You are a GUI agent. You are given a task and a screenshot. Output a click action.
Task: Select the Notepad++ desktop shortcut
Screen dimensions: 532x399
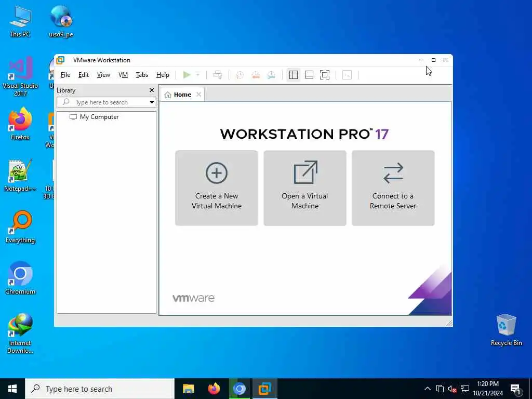pos(20,176)
